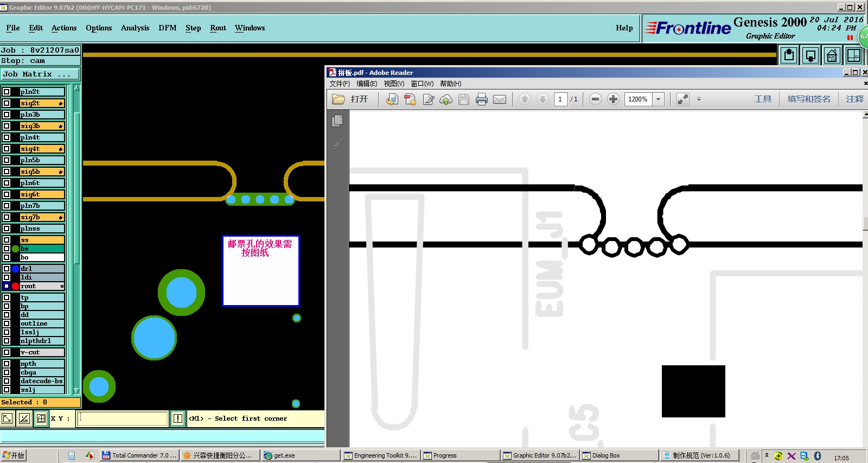
Task: Switch to Dialog Box taskbar button
Action: tap(619, 455)
